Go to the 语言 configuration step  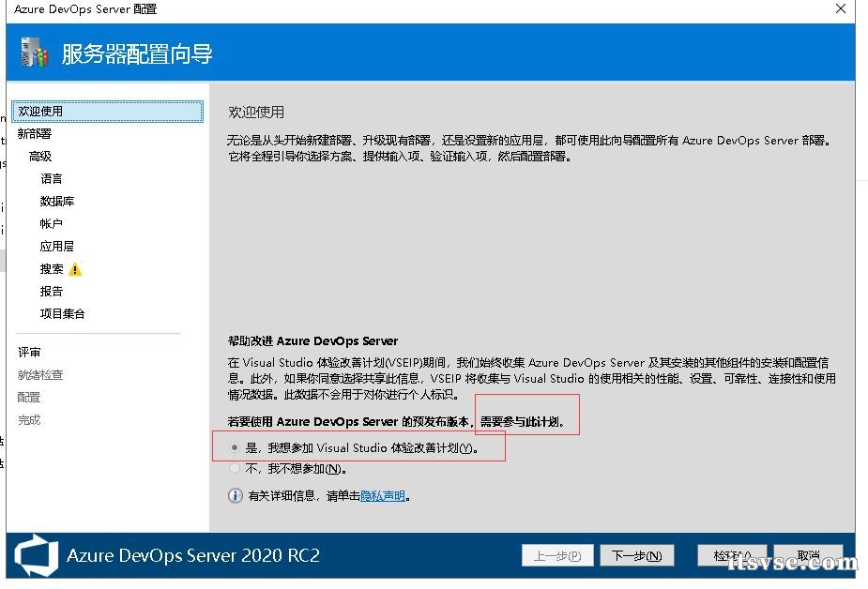[x=51, y=178]
